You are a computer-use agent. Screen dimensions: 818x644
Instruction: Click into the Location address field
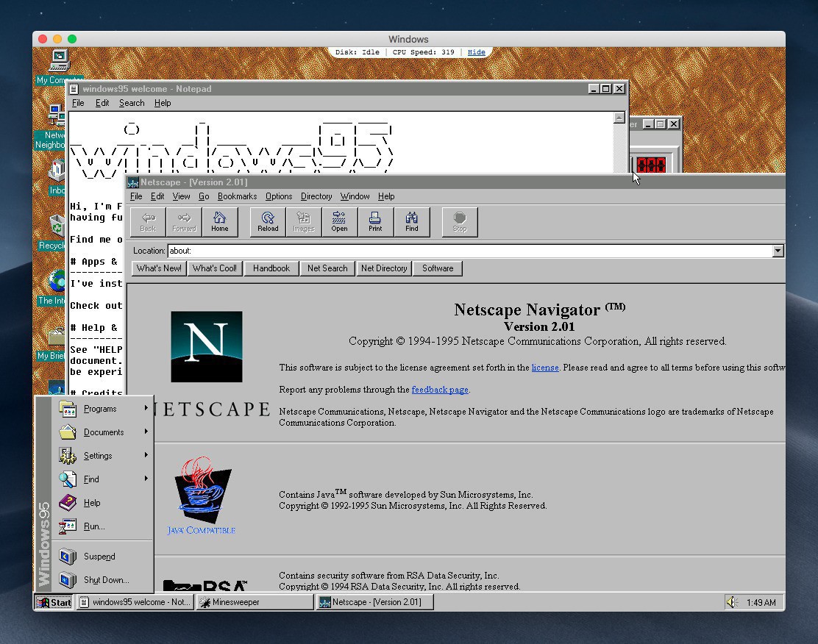coord(469,251)
